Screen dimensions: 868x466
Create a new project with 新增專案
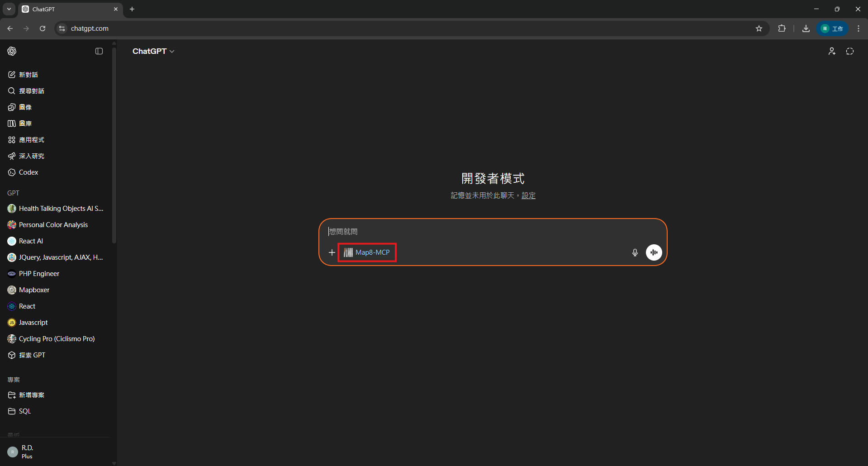56,395
